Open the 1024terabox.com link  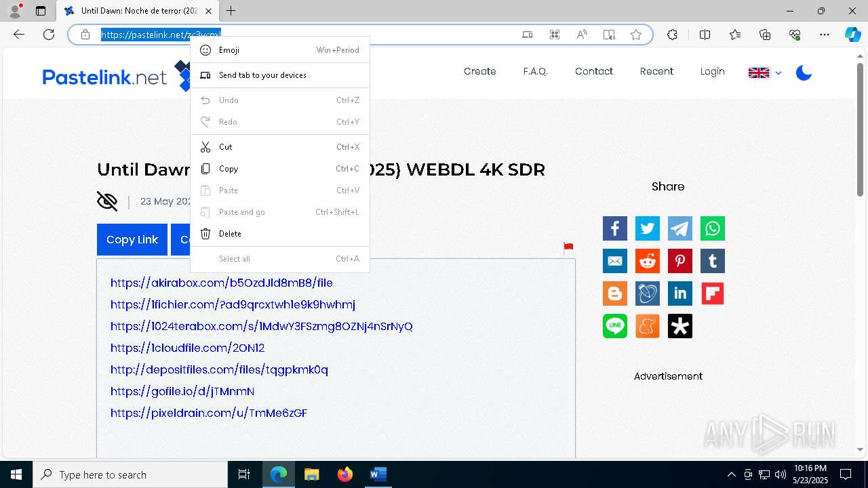tap(262, 326)
